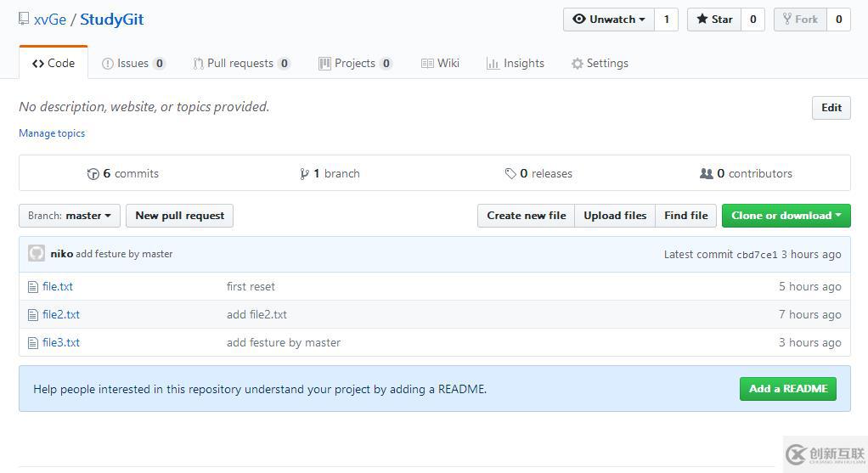Click the Manage topics link
The image size is (868, 473).
(x=52, y=133)
